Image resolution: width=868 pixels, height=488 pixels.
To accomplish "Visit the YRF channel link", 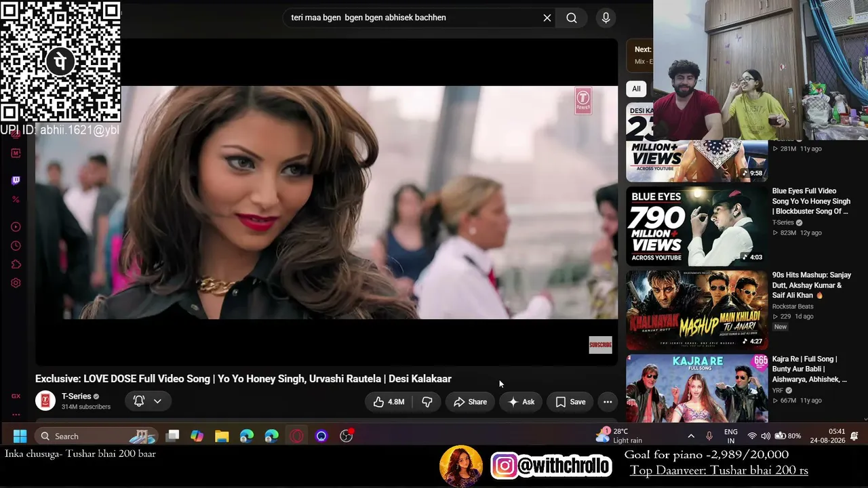I will coord(779,390).
